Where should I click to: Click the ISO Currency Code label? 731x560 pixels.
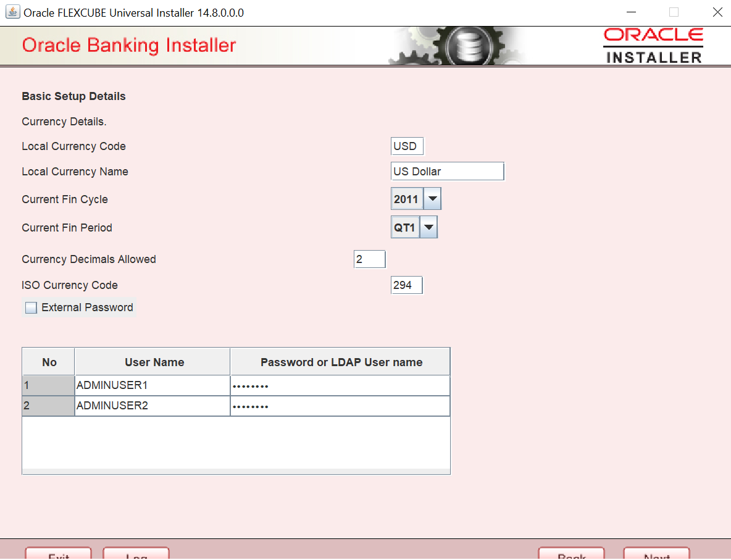[x=70, y=285]
